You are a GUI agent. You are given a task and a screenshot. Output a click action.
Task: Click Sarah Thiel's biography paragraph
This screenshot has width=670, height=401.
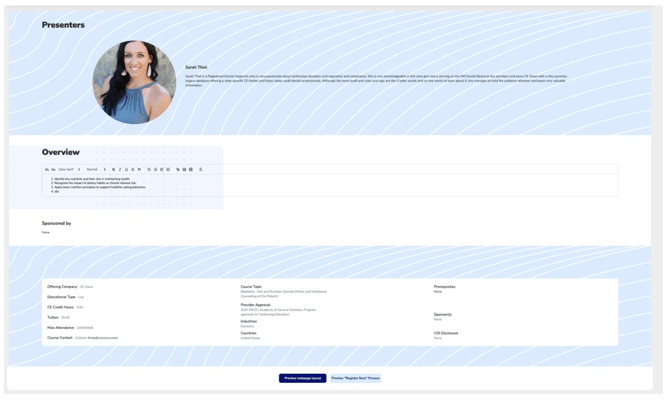(x=376, y=80)
